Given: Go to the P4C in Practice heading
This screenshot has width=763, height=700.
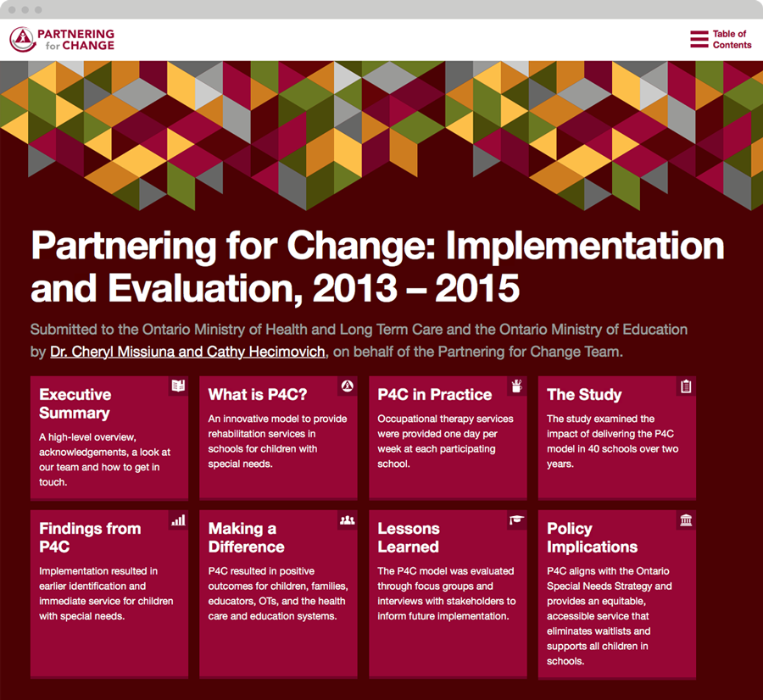Looking at the screenshot, I should click(435, 395).
